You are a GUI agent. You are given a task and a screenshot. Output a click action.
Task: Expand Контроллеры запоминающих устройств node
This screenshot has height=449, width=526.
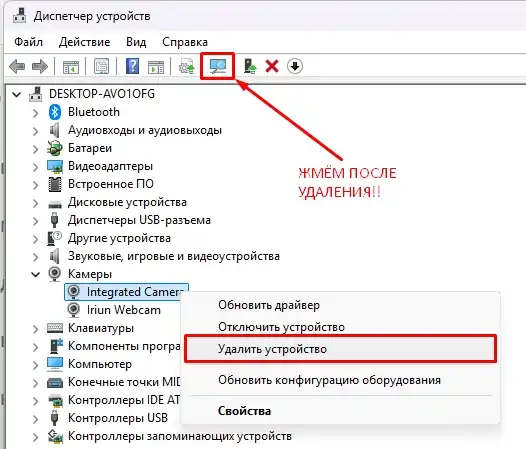pos(35,437)
